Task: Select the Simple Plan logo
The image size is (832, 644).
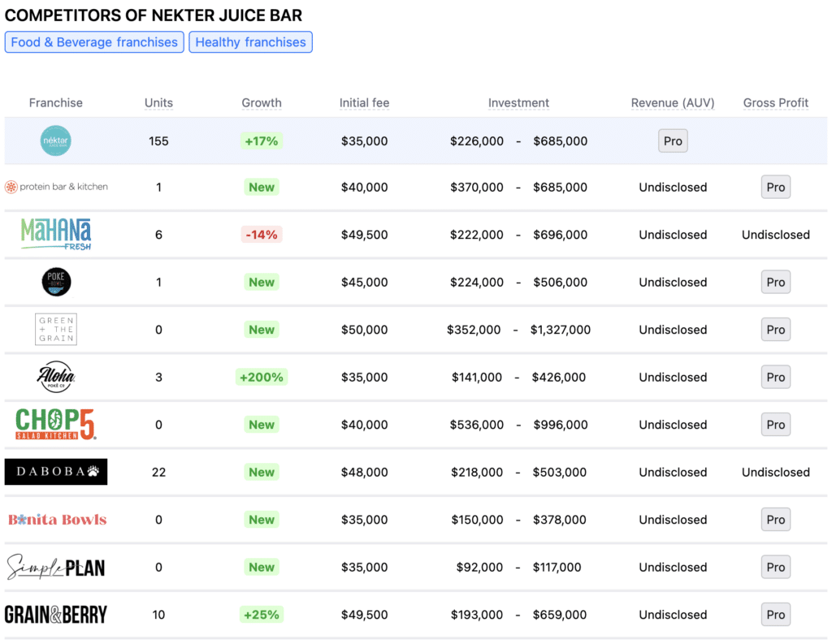Action: 56,567
